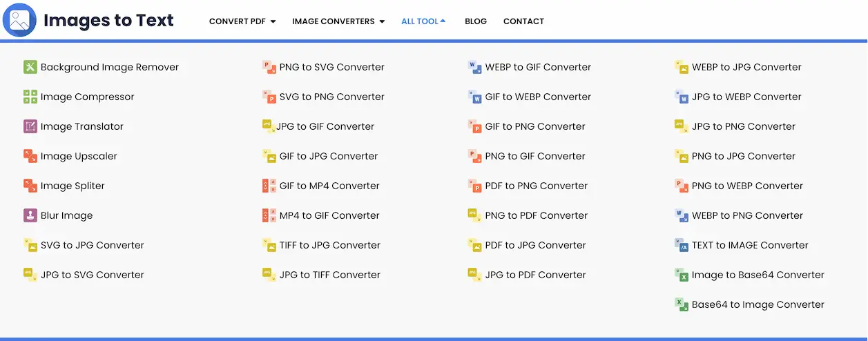The width and height of the screenshot is (868, 341).
Task: Click the Background Image Remover icon
Action: (x=30, y=67)
